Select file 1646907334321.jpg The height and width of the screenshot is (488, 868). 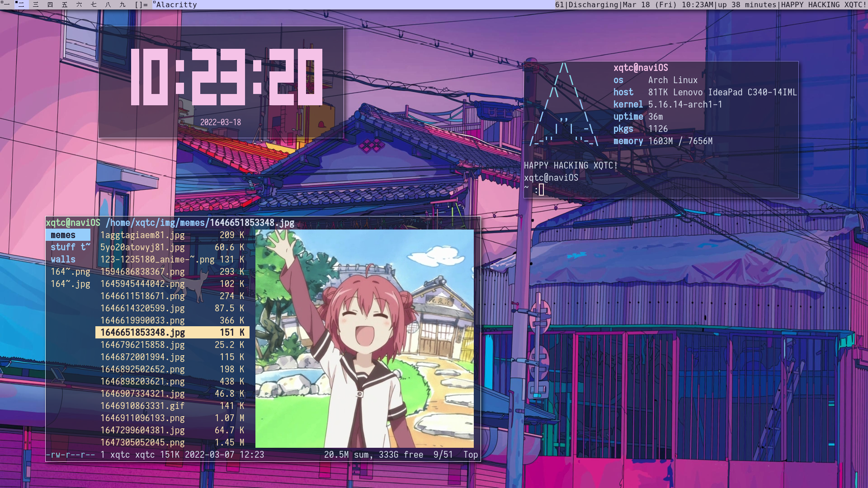[172, 394]
